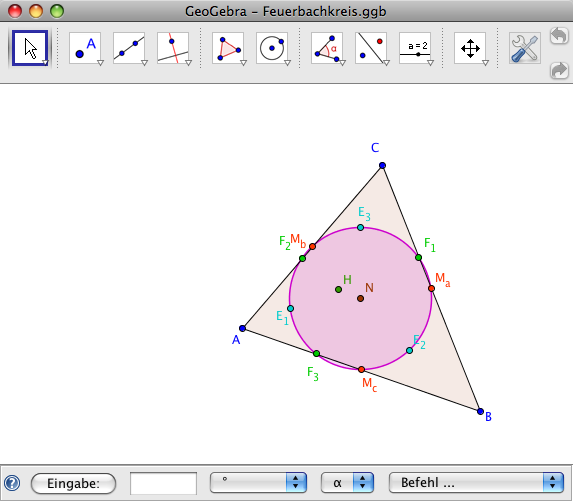573x502 pixels.
Task: Select the Slider tool
Action: [x=415, y=48]
